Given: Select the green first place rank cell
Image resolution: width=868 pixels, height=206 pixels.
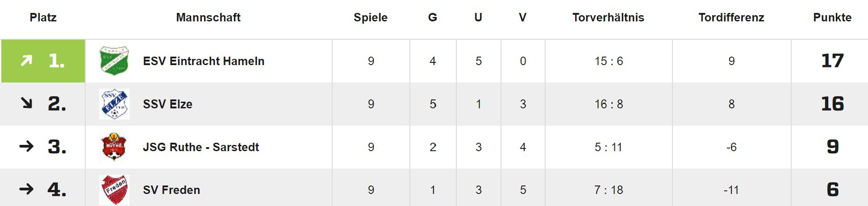Looking at the screenshot, I should coord(43,61).
